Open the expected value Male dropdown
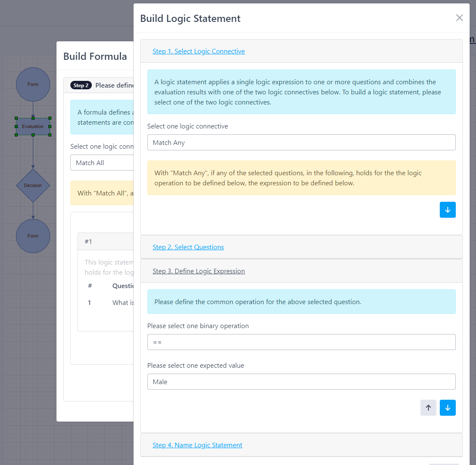 [x=301, y=382]
